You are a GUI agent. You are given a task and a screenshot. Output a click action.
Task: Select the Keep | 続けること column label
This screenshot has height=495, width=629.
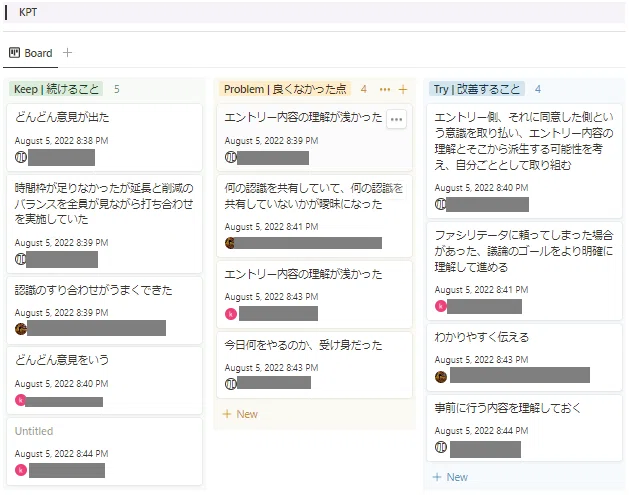56,89
